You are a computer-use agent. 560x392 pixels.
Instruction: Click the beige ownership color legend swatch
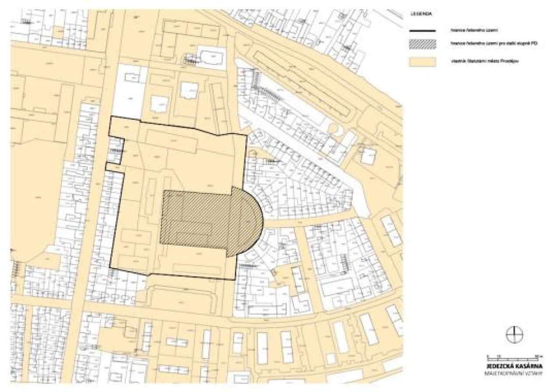coord(423,61)
